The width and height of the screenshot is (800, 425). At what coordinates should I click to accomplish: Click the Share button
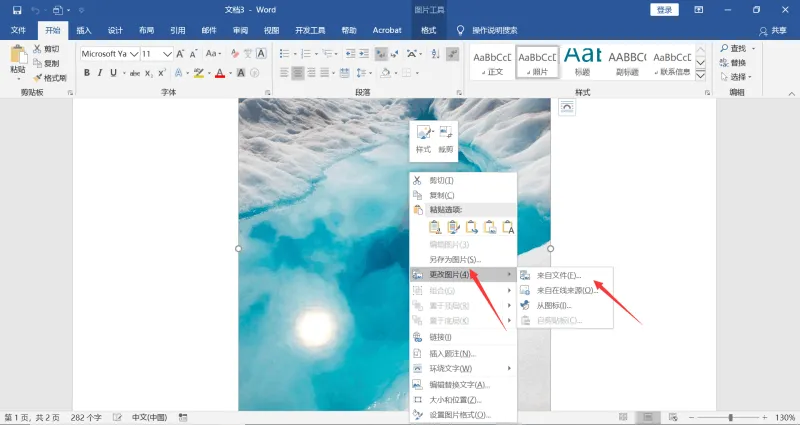773,31
